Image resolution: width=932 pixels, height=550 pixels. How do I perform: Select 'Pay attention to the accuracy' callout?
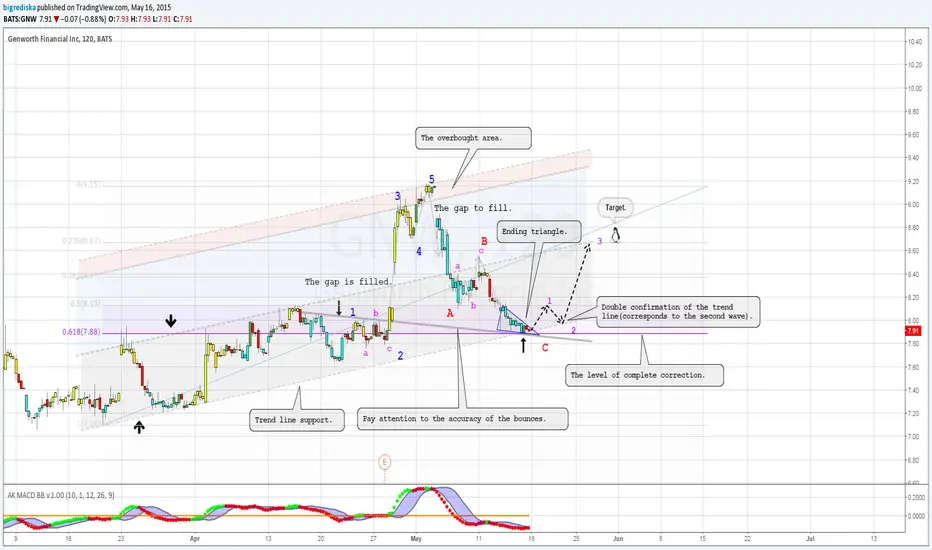pyautogui.click(x=462, y=419)
